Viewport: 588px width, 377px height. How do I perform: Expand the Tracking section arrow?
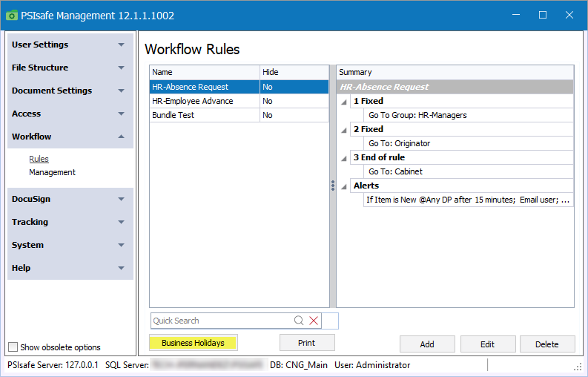121,222
